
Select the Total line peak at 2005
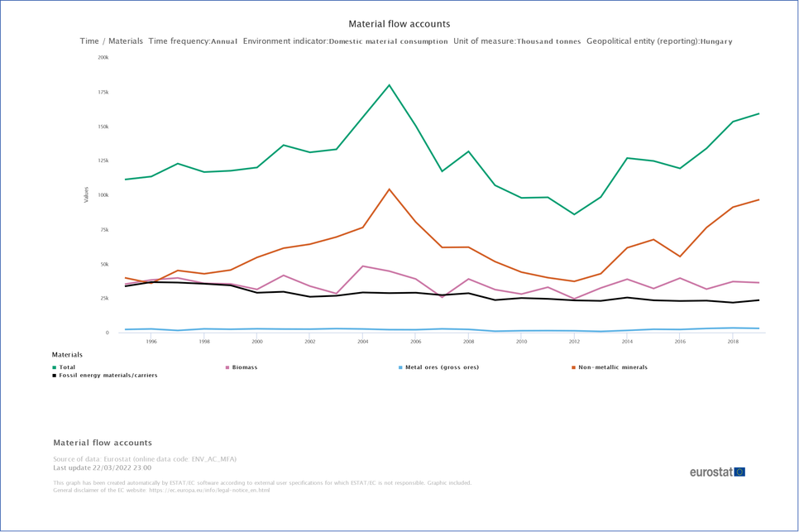[389, 85]
